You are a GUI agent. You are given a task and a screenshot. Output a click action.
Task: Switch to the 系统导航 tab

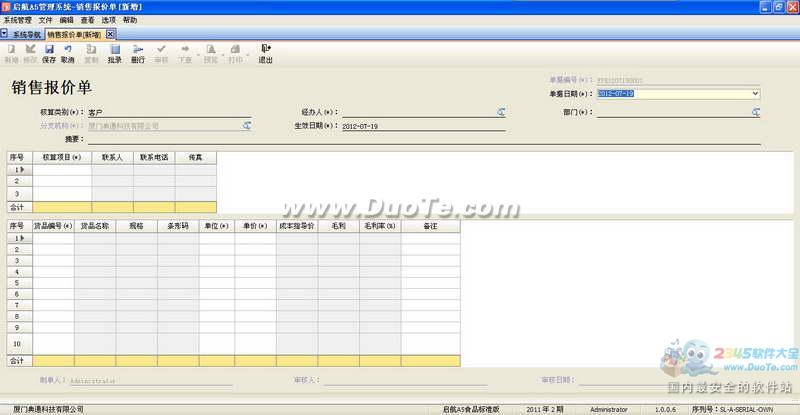coord(26,35)
